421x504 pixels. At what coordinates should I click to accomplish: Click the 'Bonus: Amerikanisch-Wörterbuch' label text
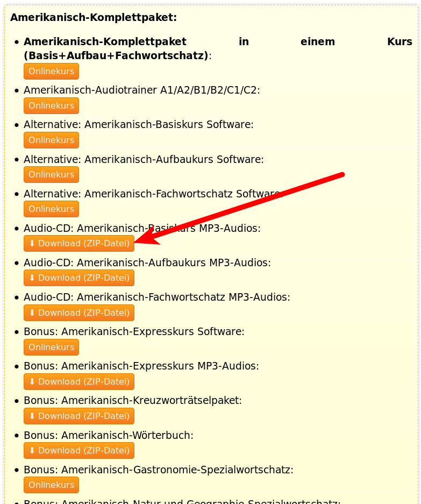(x=108, y=435)
